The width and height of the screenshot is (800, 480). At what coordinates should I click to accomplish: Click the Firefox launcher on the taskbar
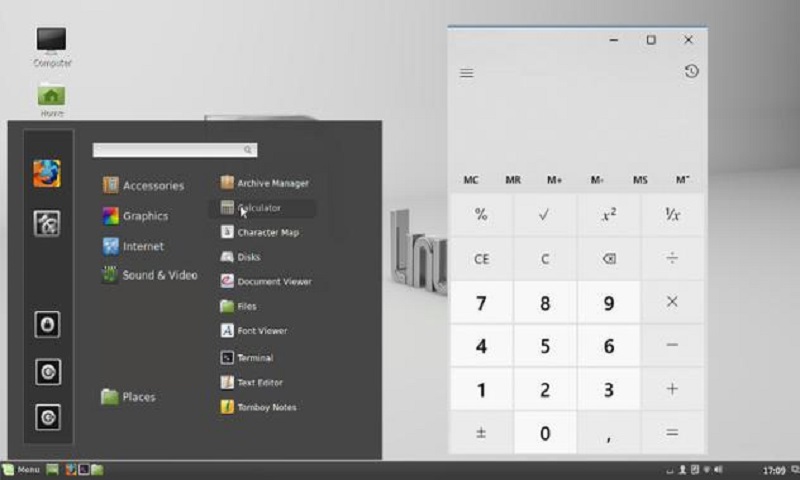point(71,469)
